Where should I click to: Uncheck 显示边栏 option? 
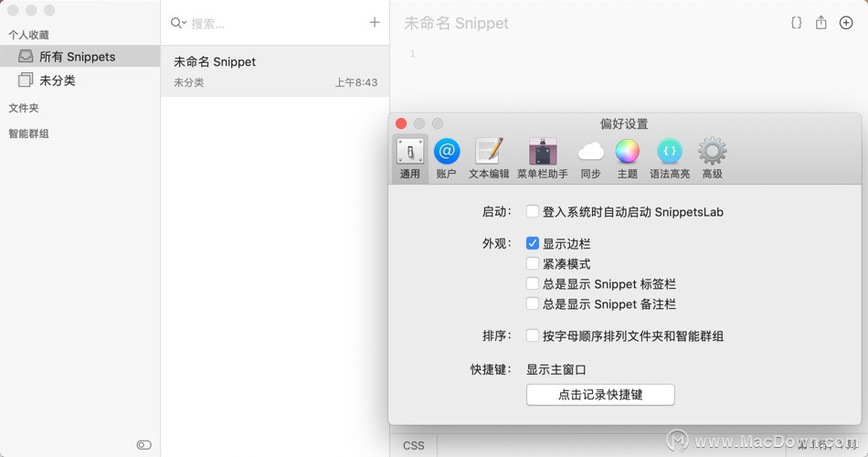(532, 243)
